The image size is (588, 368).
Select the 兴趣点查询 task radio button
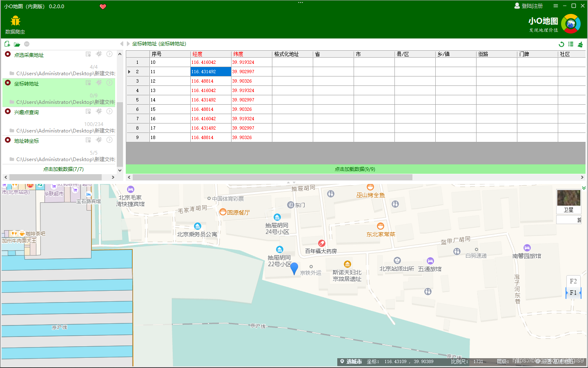point(8,111)
